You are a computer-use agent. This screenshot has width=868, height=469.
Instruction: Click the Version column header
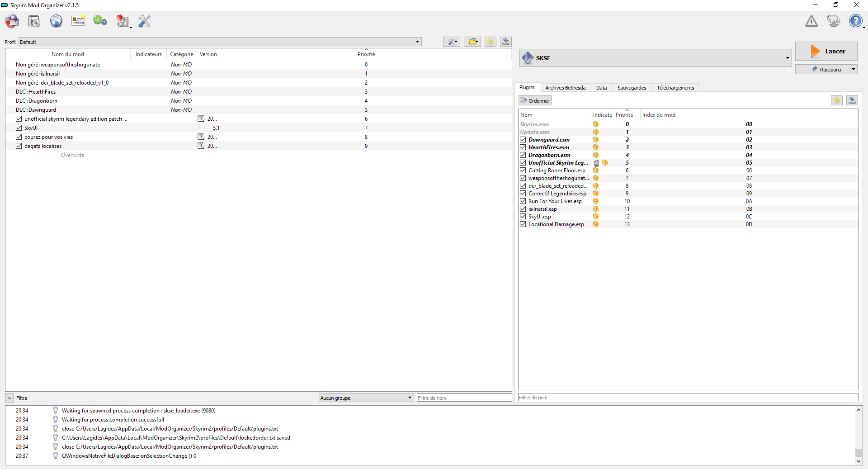click(x=208, y=54)
